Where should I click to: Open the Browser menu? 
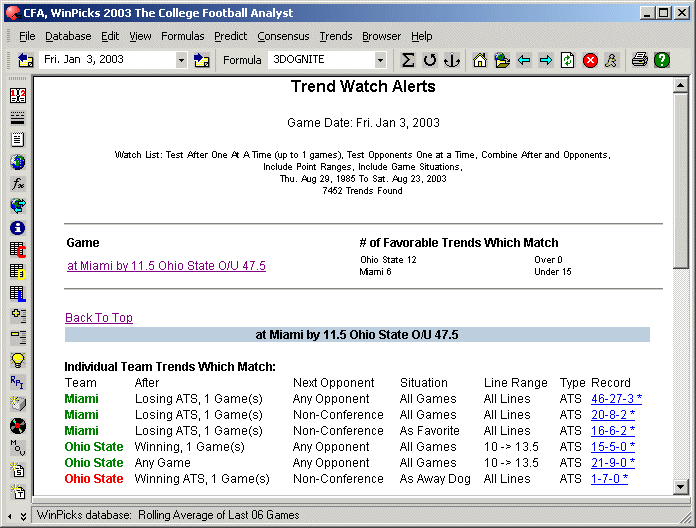tap(381, 36)
